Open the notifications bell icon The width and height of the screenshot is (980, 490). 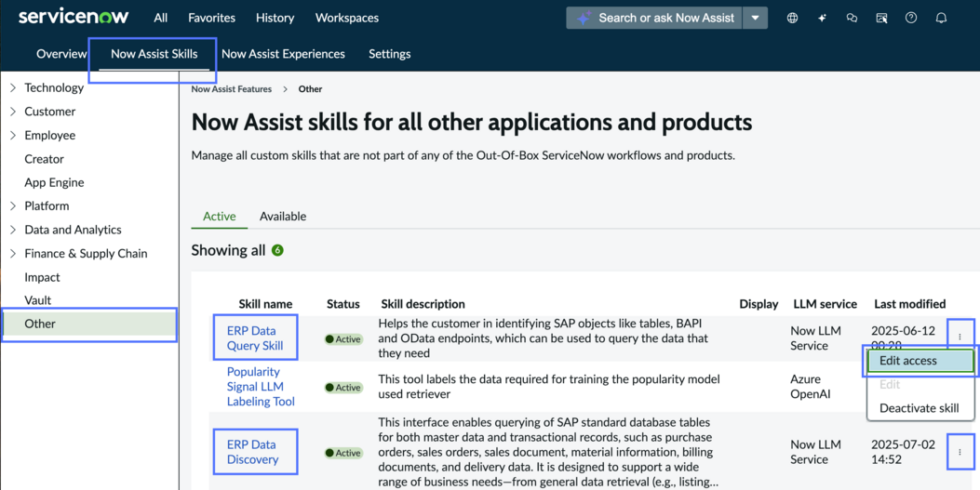(x=941, y=18)
